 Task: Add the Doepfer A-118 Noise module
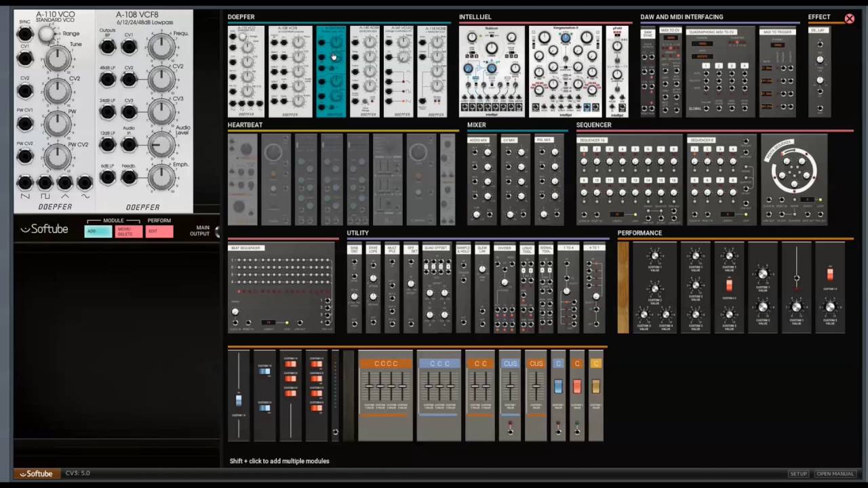point(431,72)
